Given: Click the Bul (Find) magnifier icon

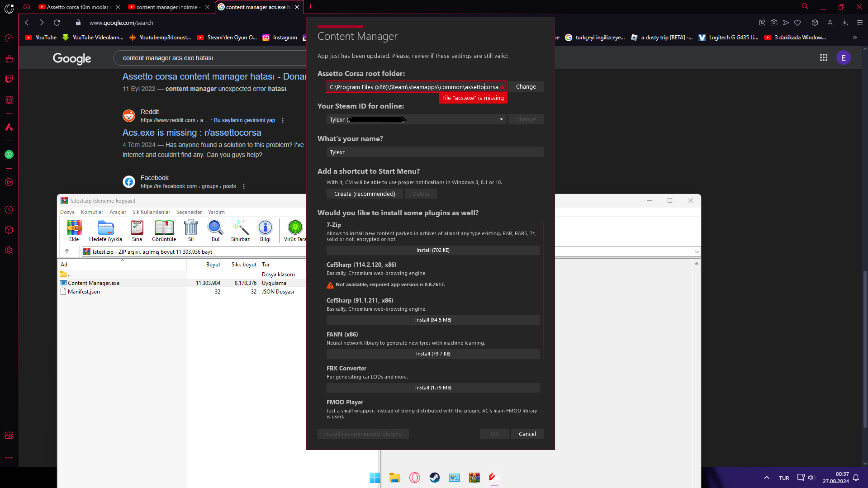Looking at the screenshot, I should 215,231.
